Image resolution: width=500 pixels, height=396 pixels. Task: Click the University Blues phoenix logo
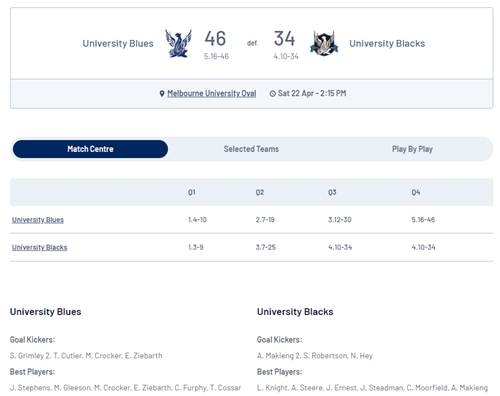pyautogui.click(x=178, y=44)
